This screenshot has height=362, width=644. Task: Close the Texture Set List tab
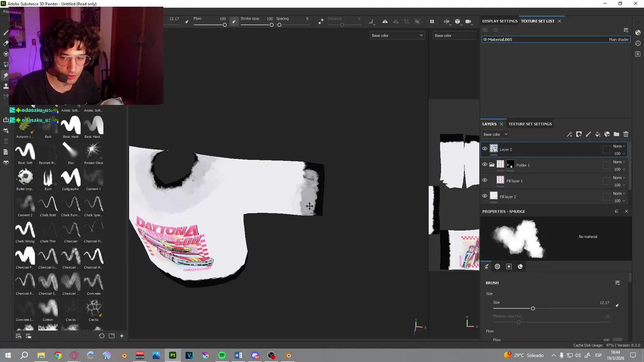(x=559, y=21)
